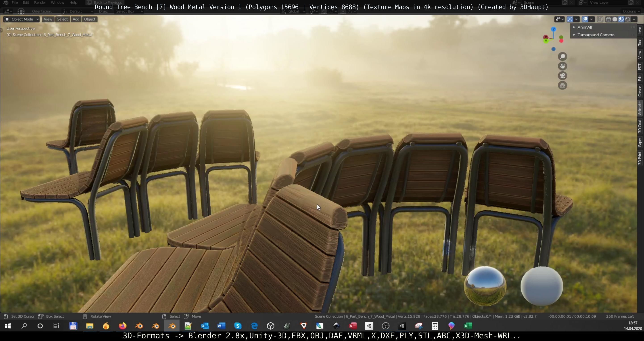Toggle show overlays button
Viewport: 644px width, 341px height.
[x=585, y=19]
